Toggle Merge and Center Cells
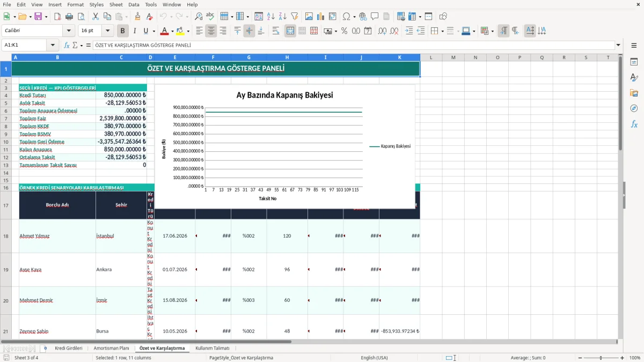This screenshot has width=644, height=362. [x=290, y=31]
